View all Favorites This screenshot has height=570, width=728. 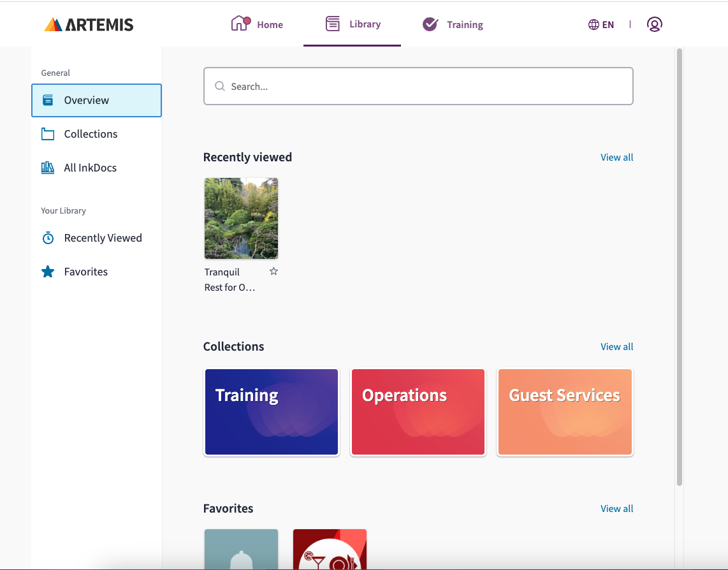(616, 509)
